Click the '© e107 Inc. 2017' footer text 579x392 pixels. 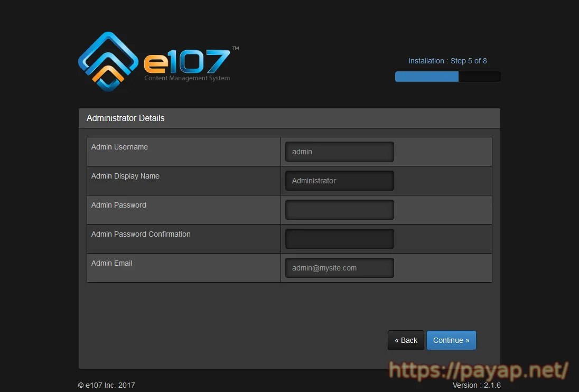(106, 385)
